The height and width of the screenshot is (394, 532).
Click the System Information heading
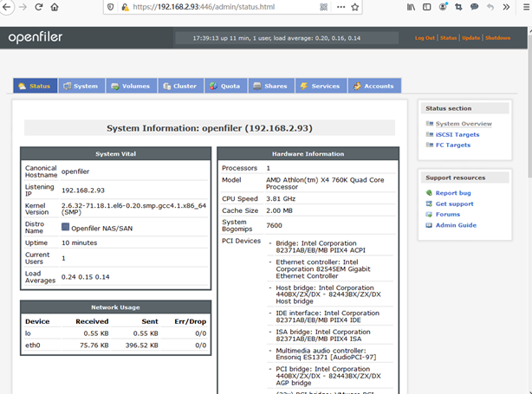(x=210, y=128)
